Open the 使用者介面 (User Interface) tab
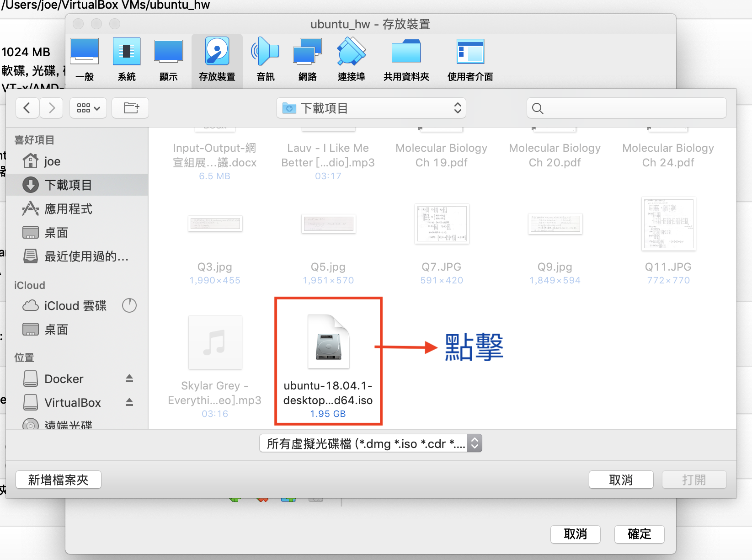Image resolution: width=752 pixels, height=560 pixels. 470,60
